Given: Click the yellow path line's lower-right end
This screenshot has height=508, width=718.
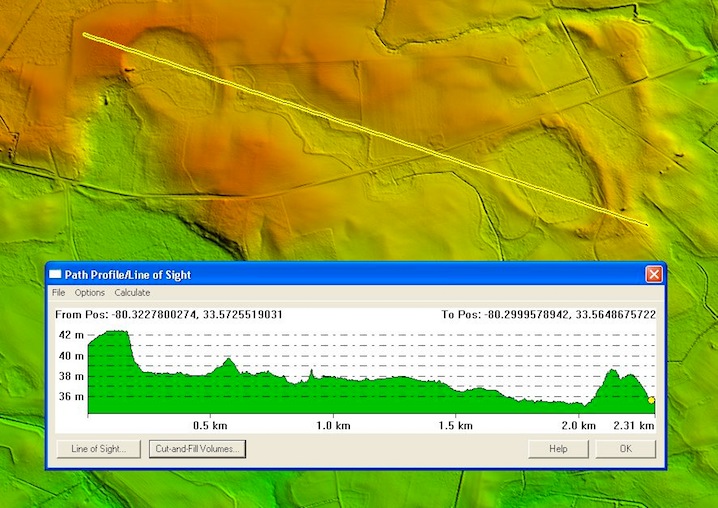Looking at the screenshot, I should tap(645, 223).
